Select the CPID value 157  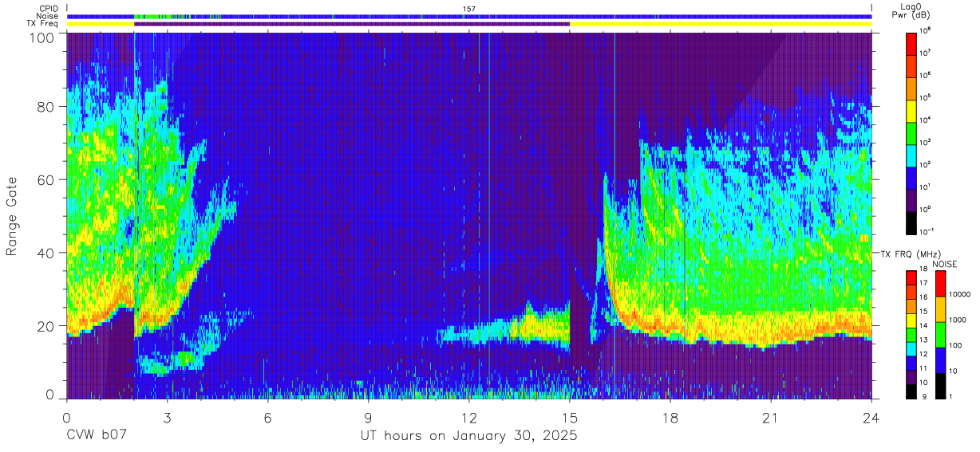(x=469, y=9)
